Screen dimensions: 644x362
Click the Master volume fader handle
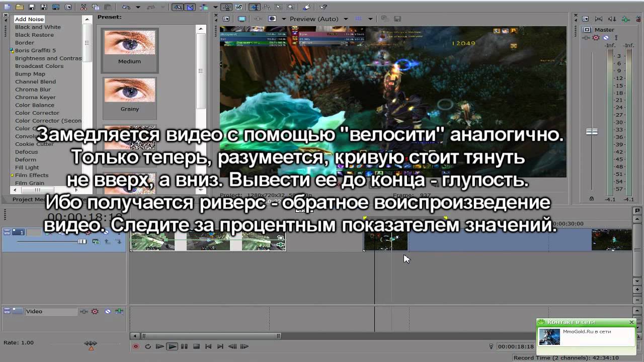592,132
